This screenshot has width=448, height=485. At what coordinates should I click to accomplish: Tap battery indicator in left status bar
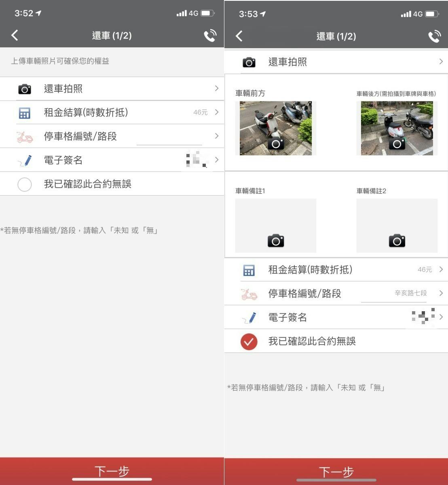207,13
